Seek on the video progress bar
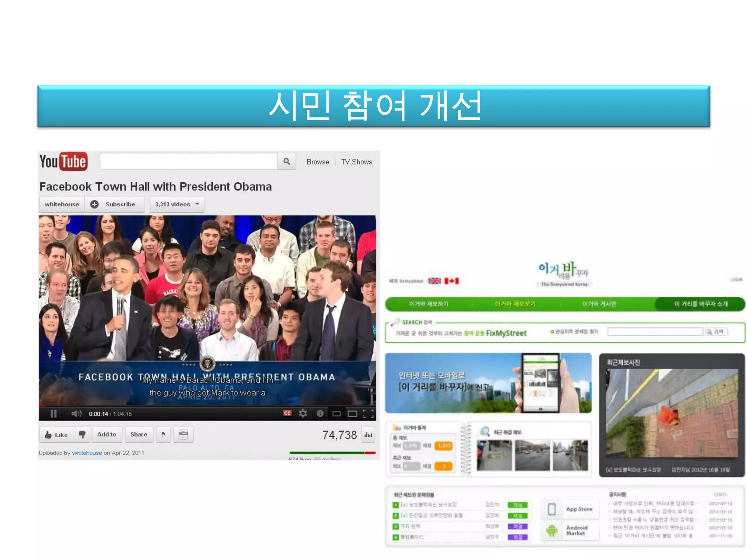The height and width of the screenshot is (560, 747). coord(208,405)
